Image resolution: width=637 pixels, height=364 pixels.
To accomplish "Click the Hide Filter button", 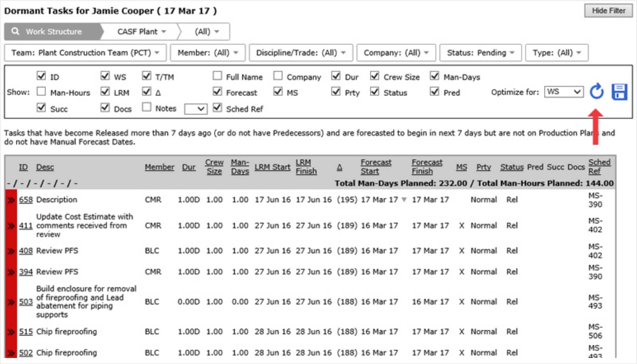I will click(608, 11).
